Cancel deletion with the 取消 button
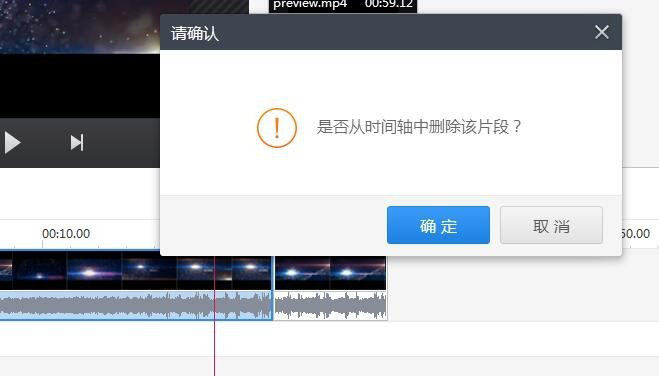 pyautogui.click(x=551, y=225)
